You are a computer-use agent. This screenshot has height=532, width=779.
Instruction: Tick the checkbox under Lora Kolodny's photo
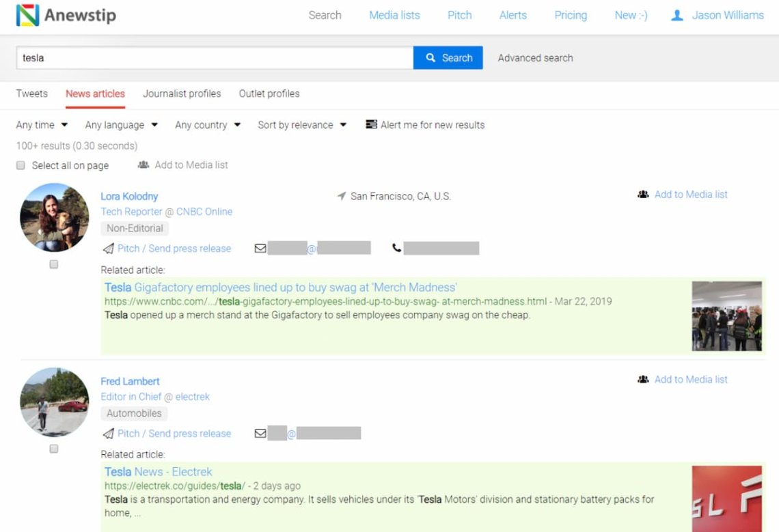[54, 264]
